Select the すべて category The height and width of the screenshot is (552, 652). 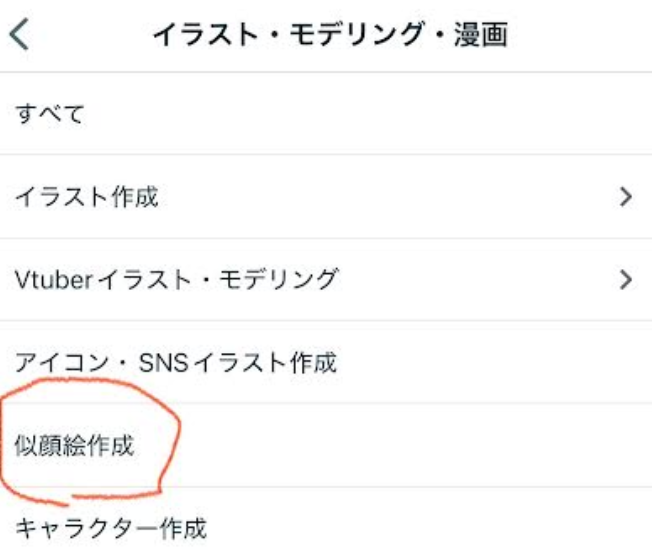[x=326, y=113]
